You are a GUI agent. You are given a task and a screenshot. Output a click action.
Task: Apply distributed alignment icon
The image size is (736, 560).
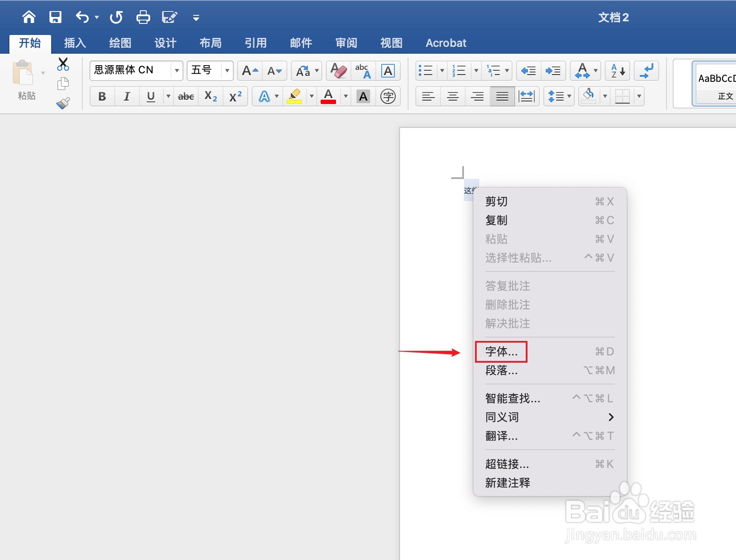[x=527, y=96]
